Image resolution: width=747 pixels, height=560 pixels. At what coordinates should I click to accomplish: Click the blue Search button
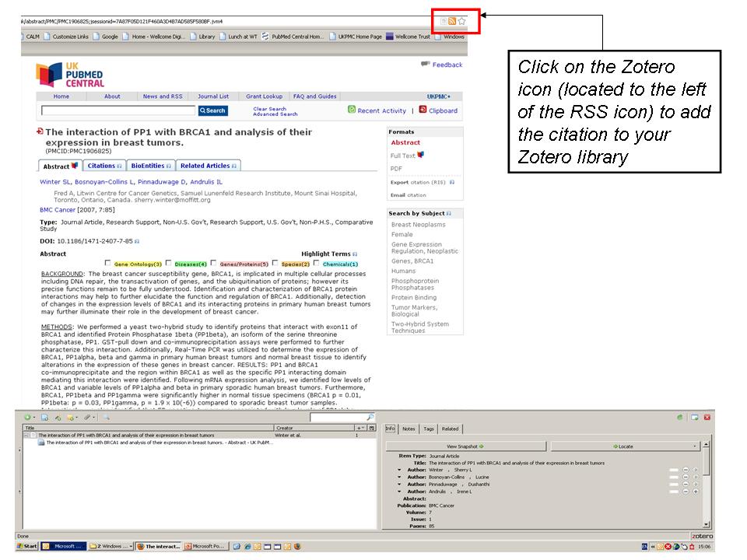[213, 110]
